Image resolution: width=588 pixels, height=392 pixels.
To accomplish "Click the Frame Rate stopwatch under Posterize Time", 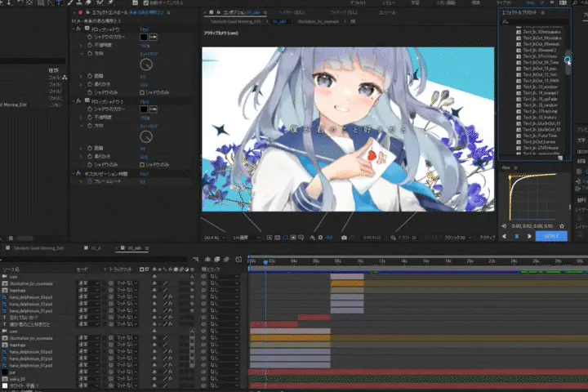I will (90, 181).
